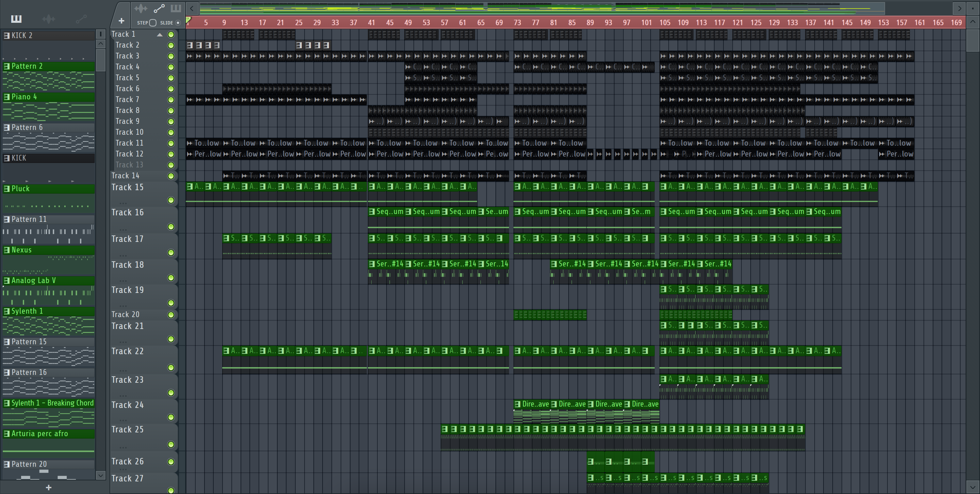Screen dimensions: 980x494
Task: Select the Analog Lab V pattern
Action: tap(33, 281)
